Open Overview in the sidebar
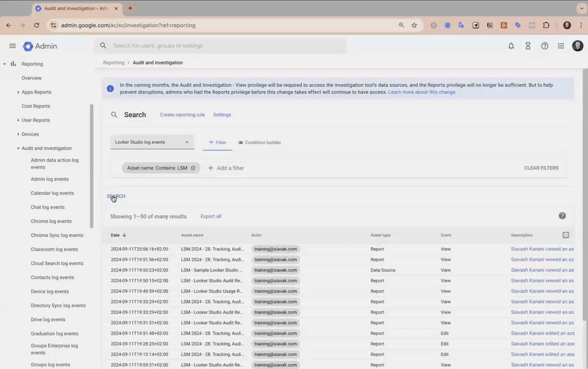Image resolution: width=588 pixels, height=369 pixels. pyautogui.click(x=32, y=78)
